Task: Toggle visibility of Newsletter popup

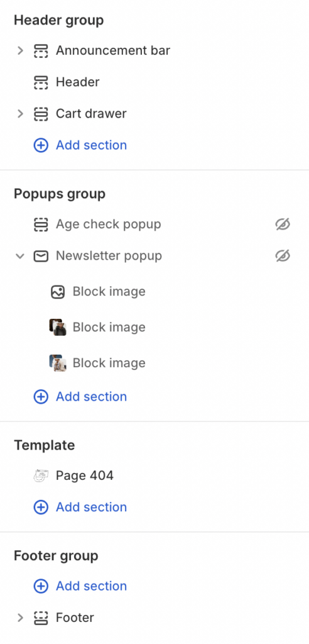Action: [283, 257]
